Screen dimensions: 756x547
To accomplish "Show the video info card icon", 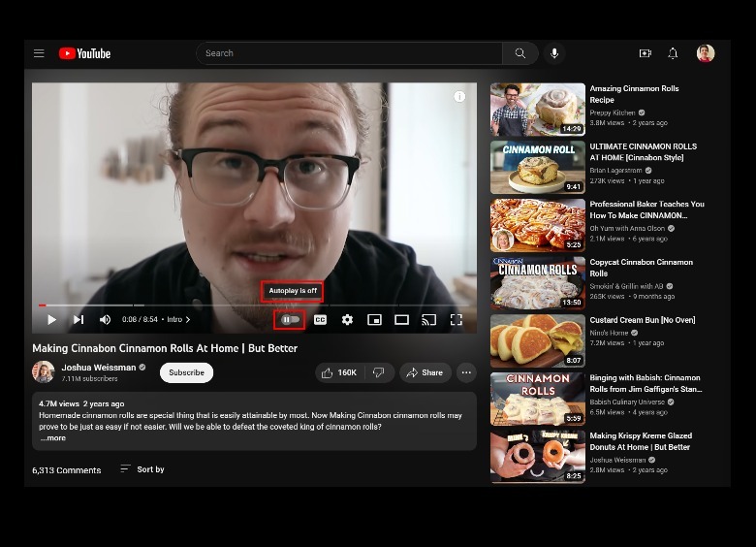I will pos(459,96).
